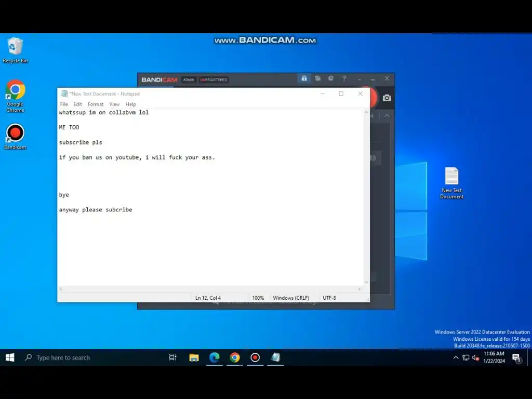Open Microsoft Edge from the taskbar
The width and height of the screenshot is (532, 399).
coord(215,357)
